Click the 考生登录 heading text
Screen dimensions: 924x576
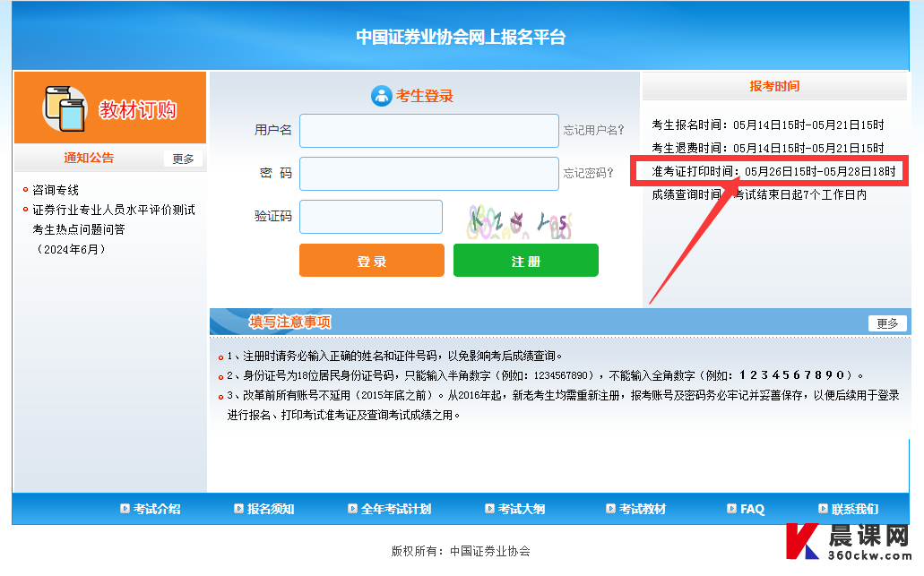424,96
